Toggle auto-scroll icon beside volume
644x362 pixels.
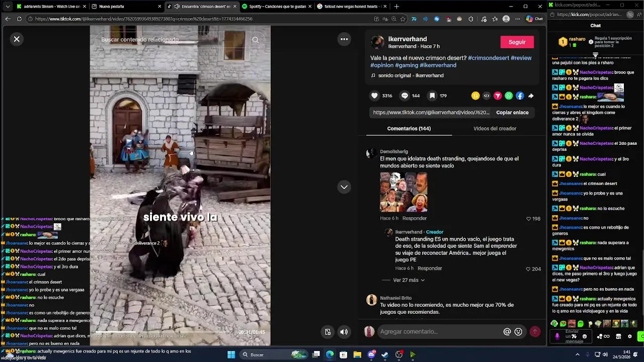coord(328,332)
